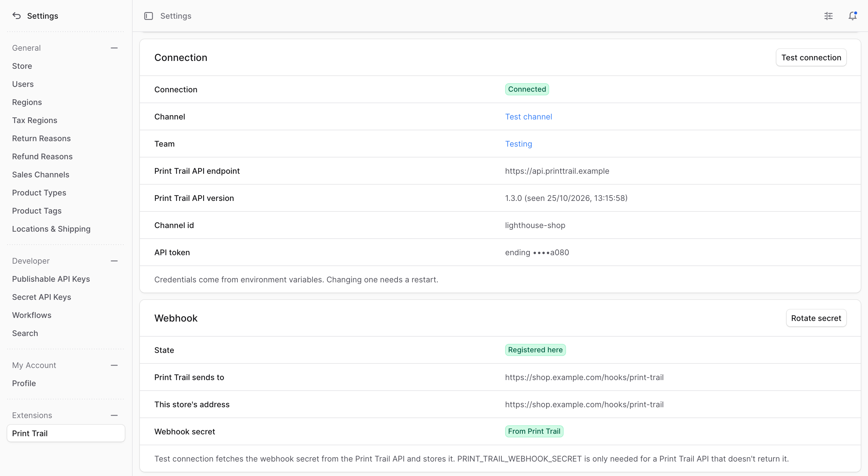Open Profile settings
Screen dimensions: 868x476
(x=66, y=383)
